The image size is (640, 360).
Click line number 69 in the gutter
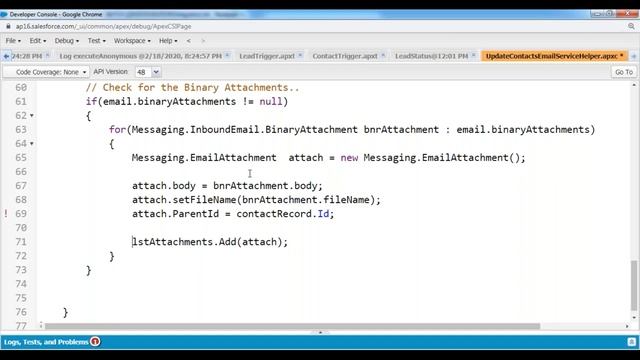pyautogui.click(x=21, y=213)
